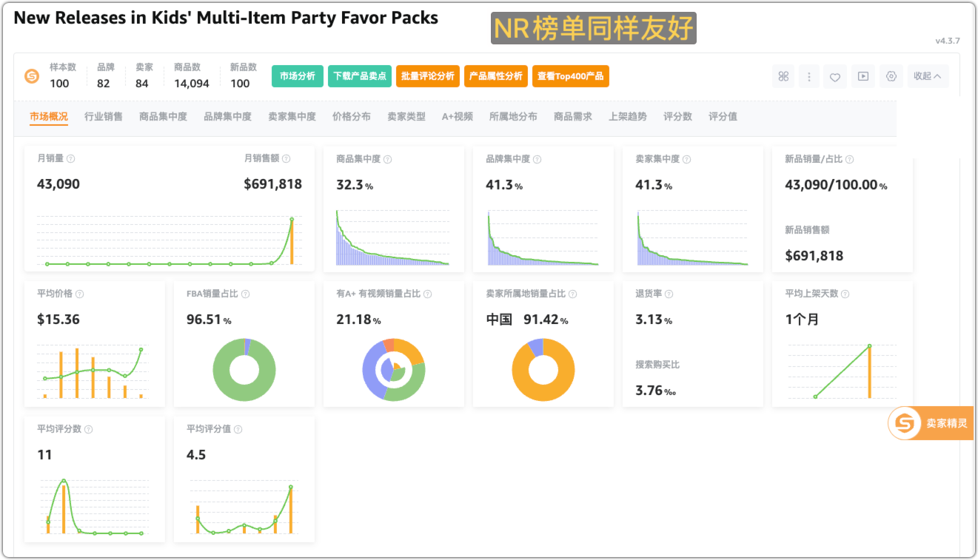Click the orange 中国 seller-origin donut chart
978x560 pixels.
pos(543,370)
